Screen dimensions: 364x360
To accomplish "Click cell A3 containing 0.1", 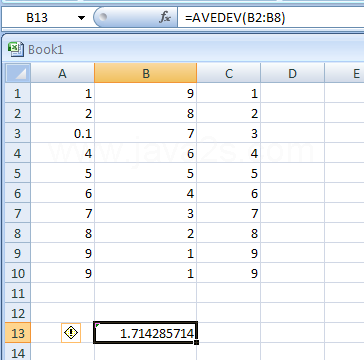I will coord(63,133).
